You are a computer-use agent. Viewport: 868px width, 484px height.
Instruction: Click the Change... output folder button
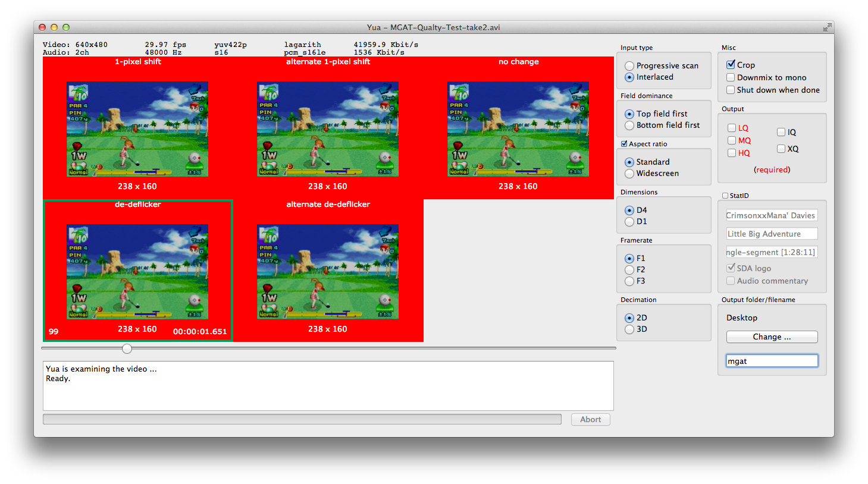(772, 337)
